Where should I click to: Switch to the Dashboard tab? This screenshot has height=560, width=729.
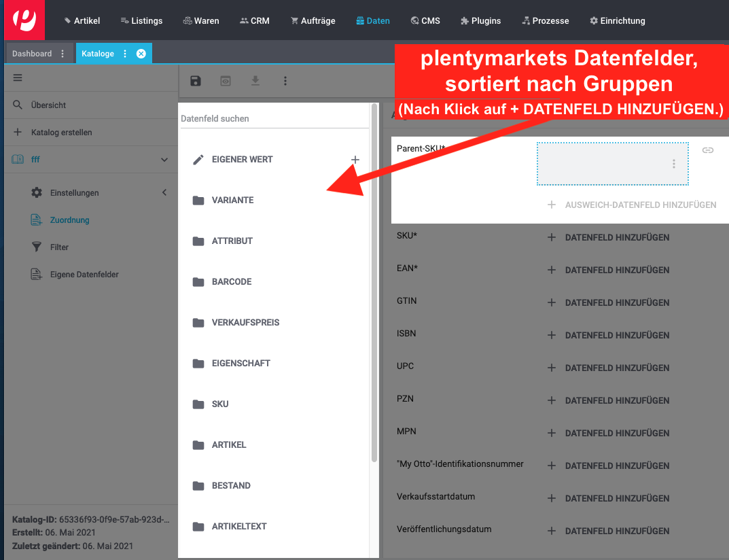point(32,54)
